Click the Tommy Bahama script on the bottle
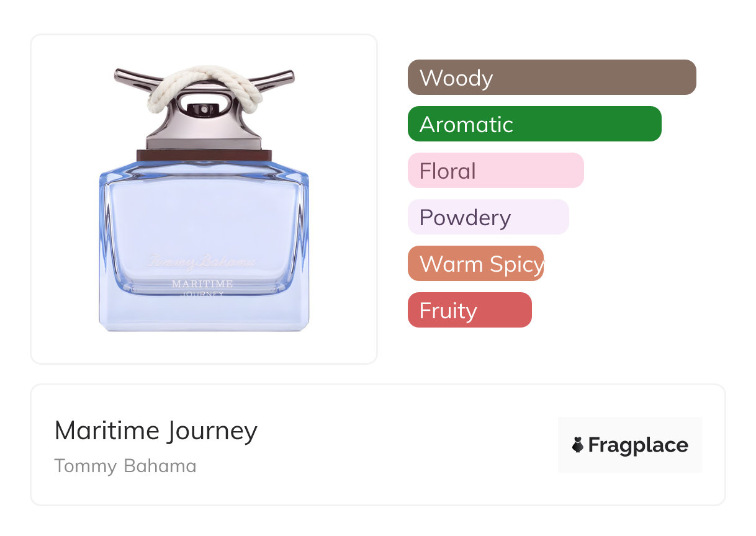Image resolution: width=756 pixels, height=536 pixels. [202, 262]
